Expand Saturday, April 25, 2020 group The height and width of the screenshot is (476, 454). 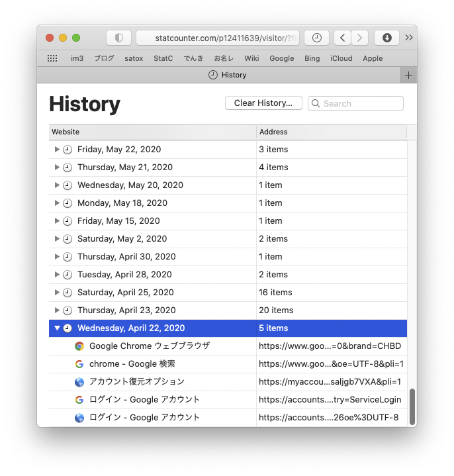(x=57, y=293)
